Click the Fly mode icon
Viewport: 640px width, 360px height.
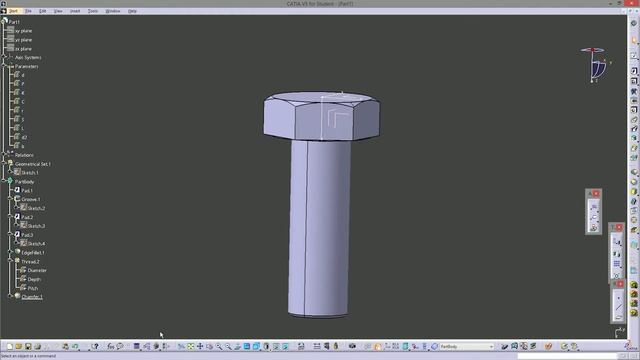pyautogui.click(x=181, y=347)
